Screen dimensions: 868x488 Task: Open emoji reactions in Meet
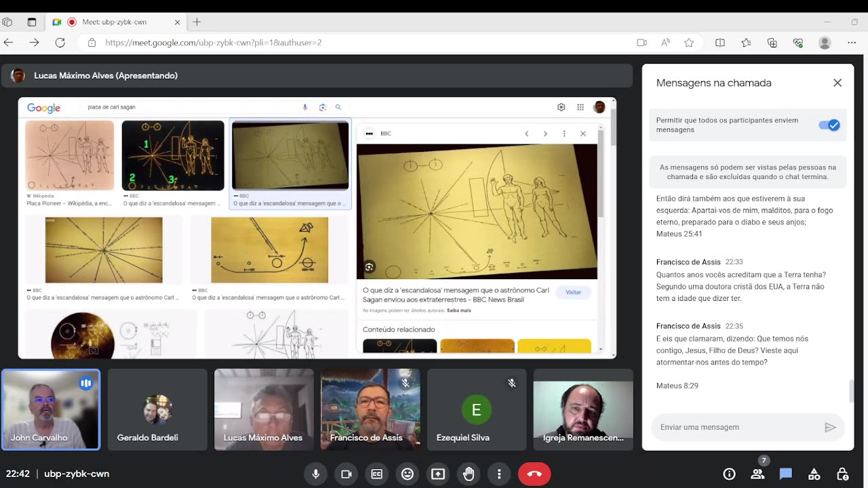[408, 474]
